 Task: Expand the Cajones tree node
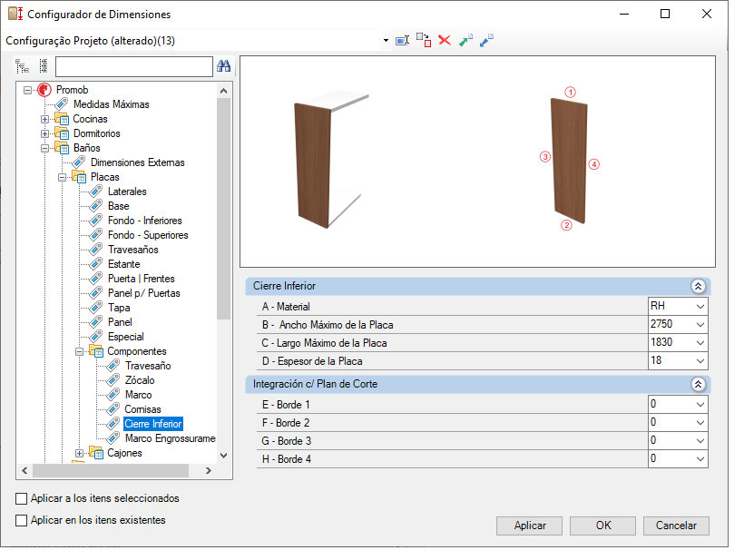coord(79,453)
